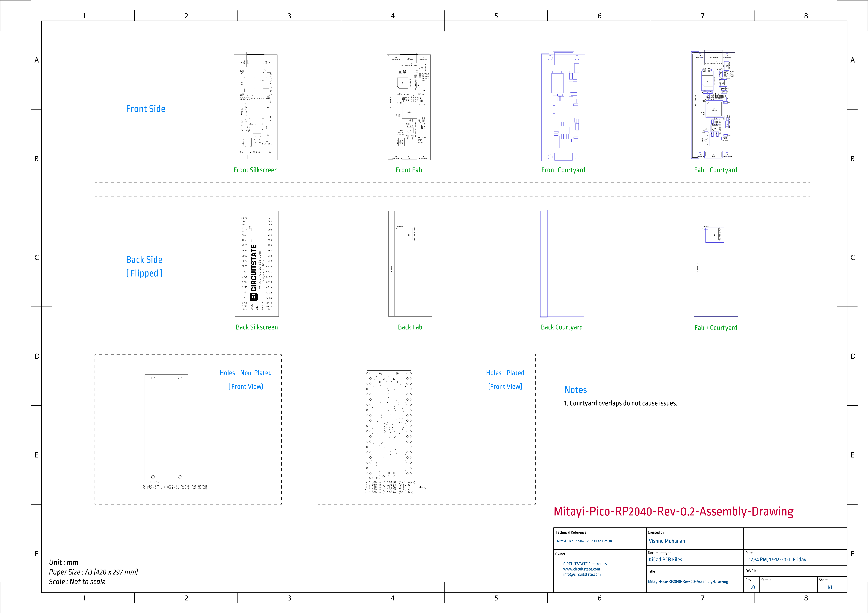Click the 'Front Fab' caption
Screen dimensions: 868x613
[x=409, y=170]
